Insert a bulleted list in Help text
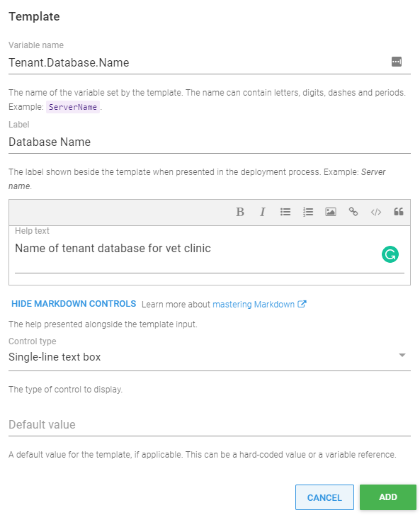Screen dimensions: 420x515 click(x=285, y=212)
